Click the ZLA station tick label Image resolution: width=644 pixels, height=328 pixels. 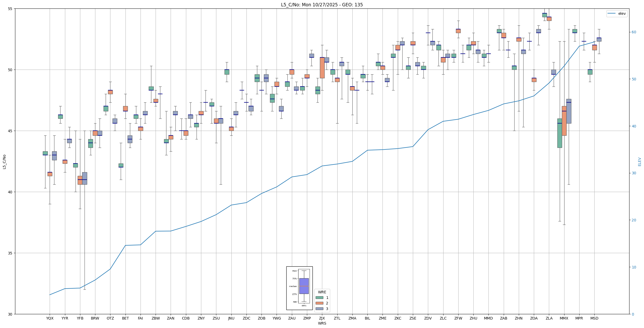coord(549,318)
